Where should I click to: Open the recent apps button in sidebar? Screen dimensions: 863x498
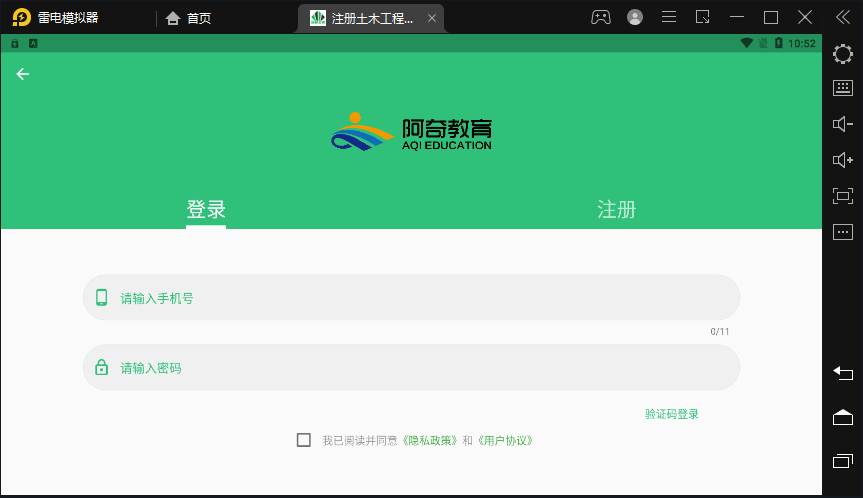843,461
